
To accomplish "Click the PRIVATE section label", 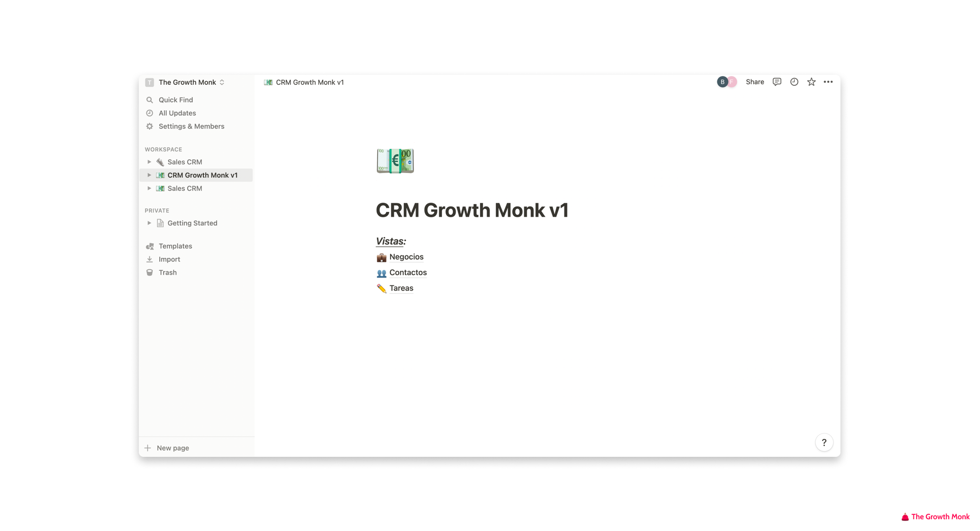I will click(x=157, y=211).
